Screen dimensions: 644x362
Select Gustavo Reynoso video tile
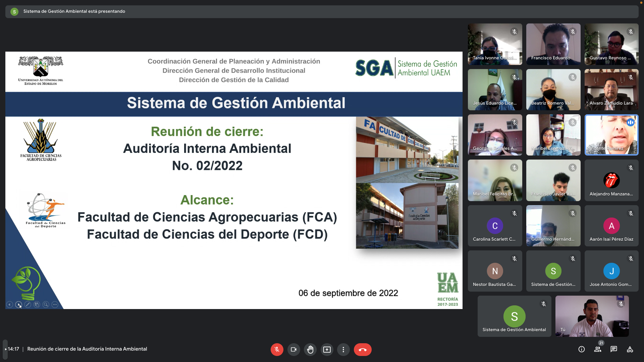pos(611,44)
